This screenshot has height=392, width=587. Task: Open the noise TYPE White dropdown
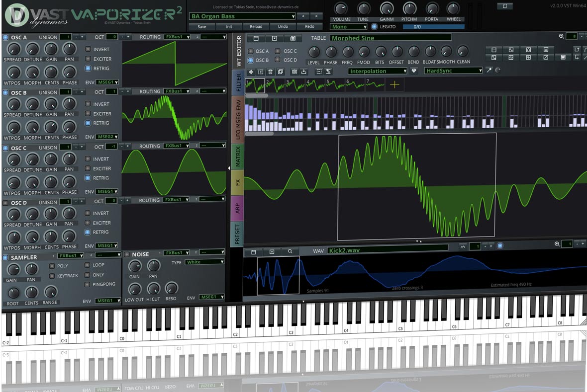coord(204,262)
